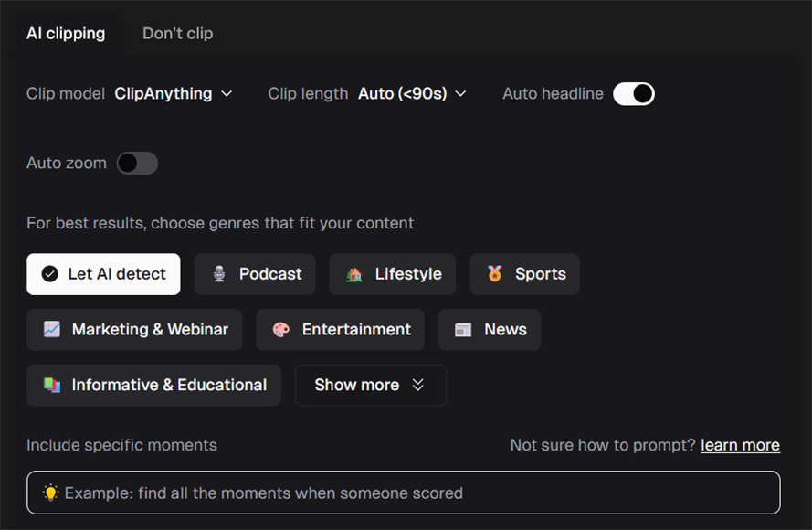Click the books icon on Informative & Educational
The height and width of the screenshot is (530, 812).
(x=52, y=385)
